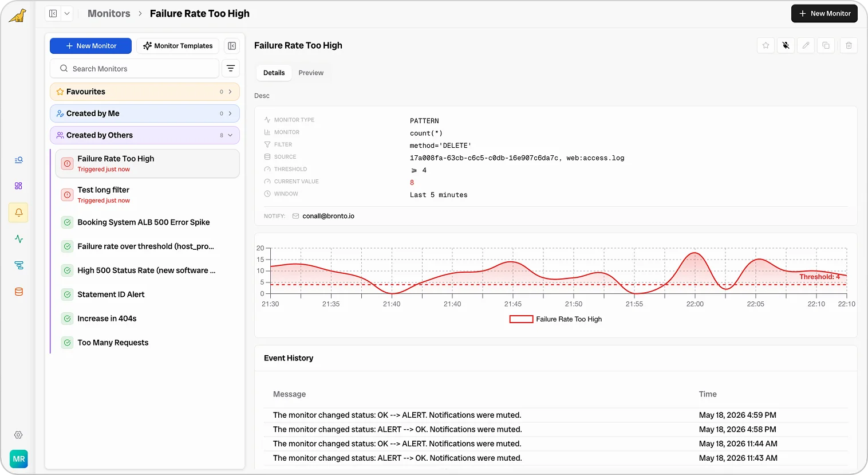The height and width of the screenshot is (475, 868).
Task: Collapse the monitor list panel
Action: pos(232,46)
